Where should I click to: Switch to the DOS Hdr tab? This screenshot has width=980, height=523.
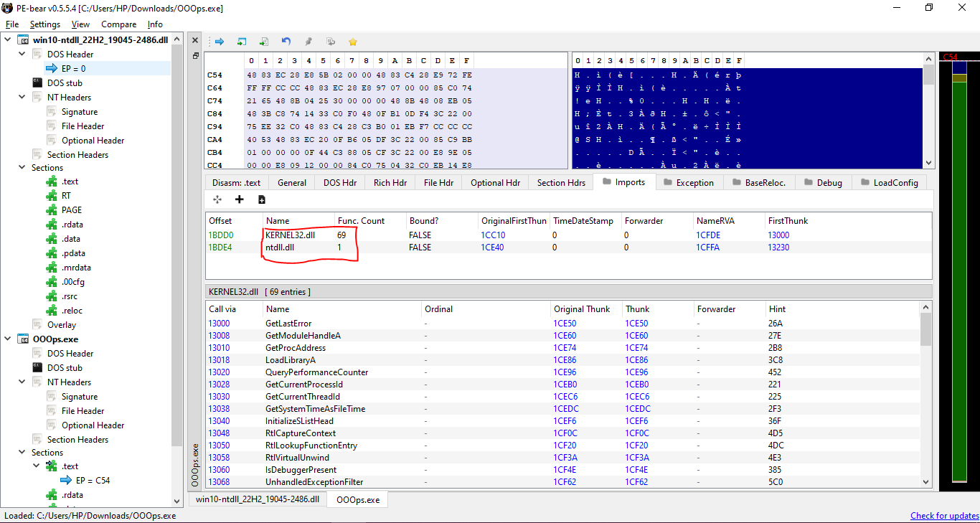tap(340, 182)
